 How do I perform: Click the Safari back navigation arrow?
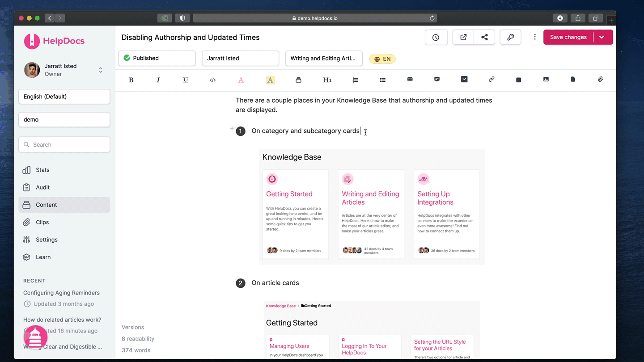[x=50, y=18]
